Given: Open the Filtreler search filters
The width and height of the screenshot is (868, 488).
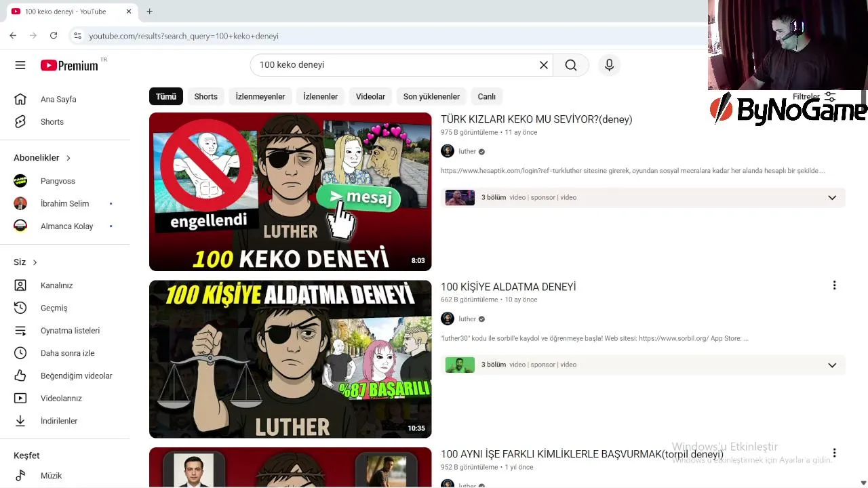Looking at the screenshot, I should coord(814,96).
